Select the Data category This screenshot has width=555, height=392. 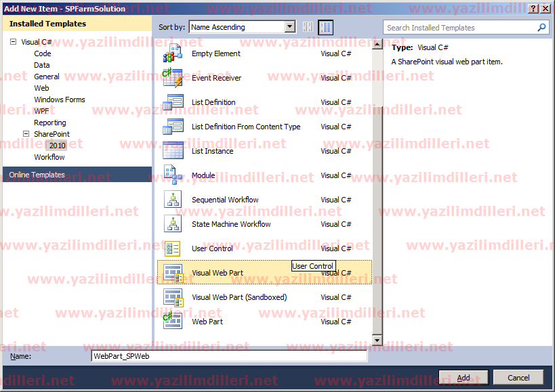(42, 65)
